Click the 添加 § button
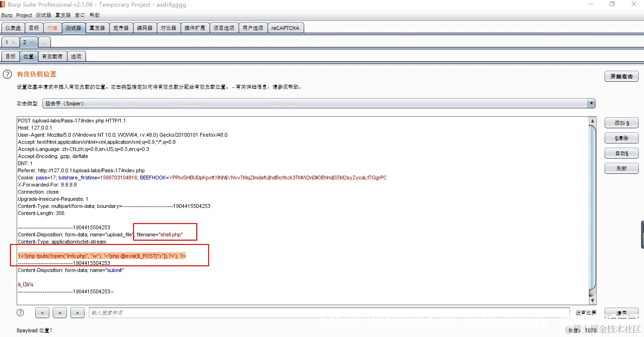Viewport: 644px width, 337px height. pos(622,123)
